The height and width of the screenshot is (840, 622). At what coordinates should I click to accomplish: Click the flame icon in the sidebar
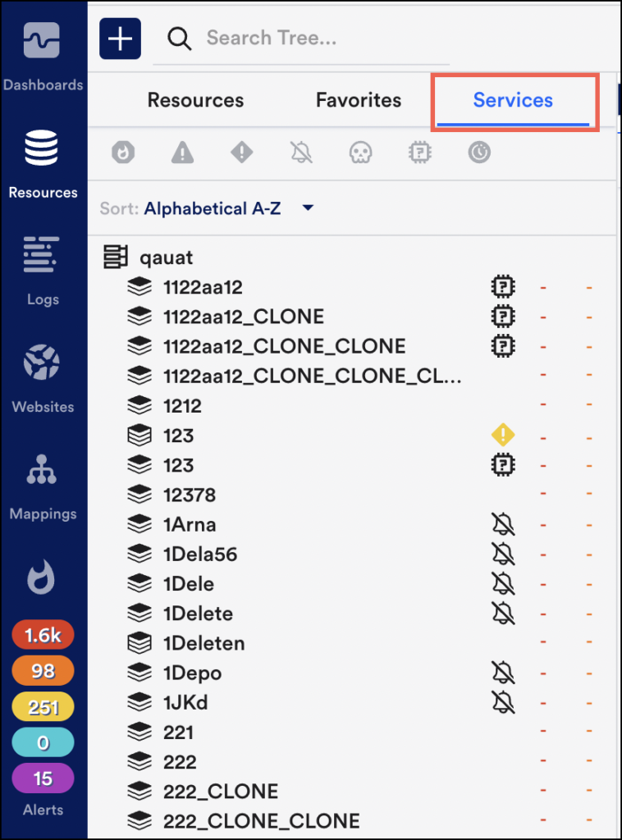tap(41, 577)
